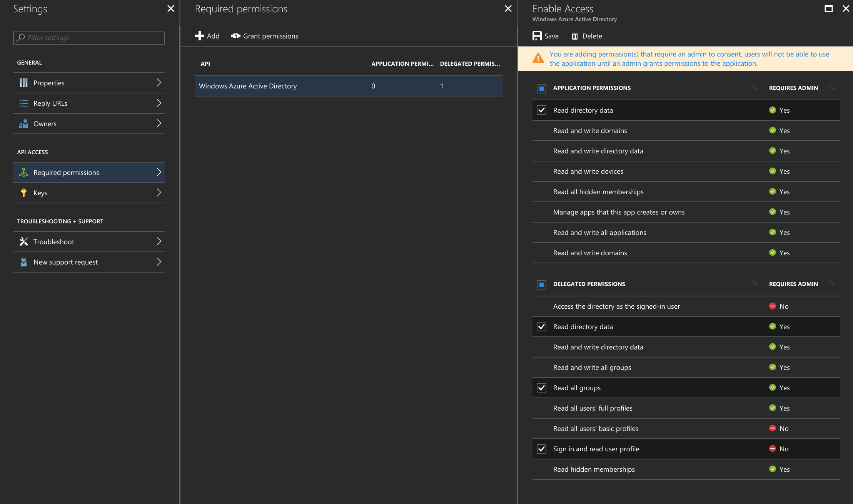Click the Add plus icon
This screenshot has height=504, width=853.
click(x=199, y=36)
